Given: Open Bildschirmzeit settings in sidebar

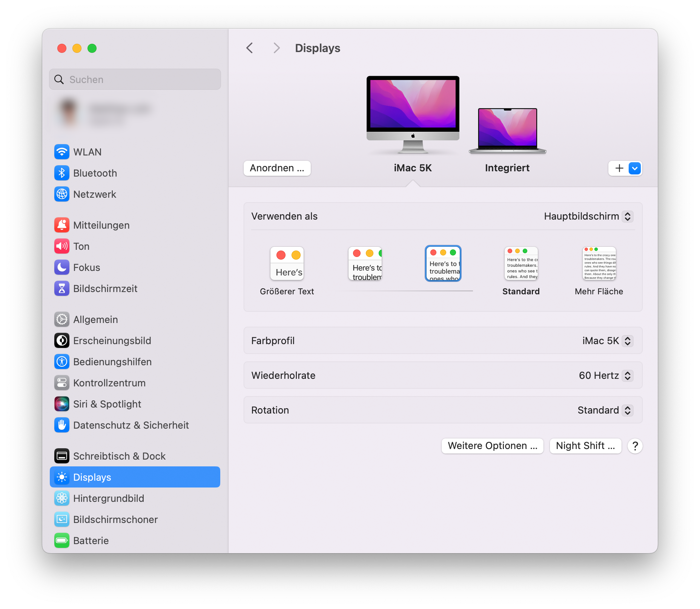Looking at the screenshot, I should (x=135, y=289).
